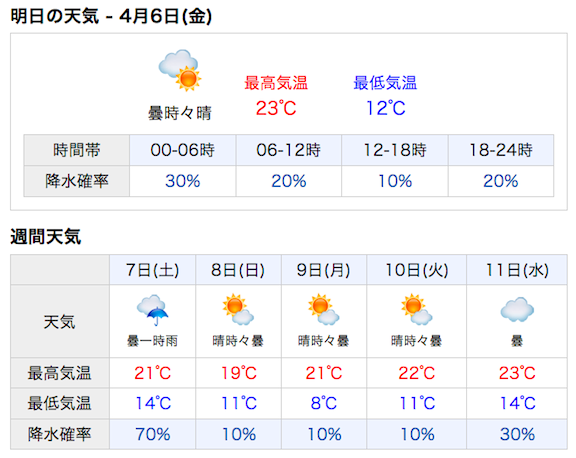Screen dimensions: 576x458
Task: Click the 曇一時雨 label under Saturday
Action: (x=152, y=341)
